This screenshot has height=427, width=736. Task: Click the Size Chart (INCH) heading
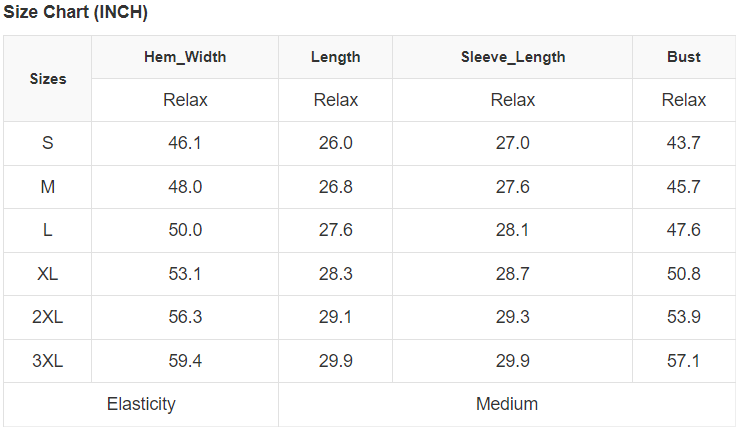click(76, 13)
